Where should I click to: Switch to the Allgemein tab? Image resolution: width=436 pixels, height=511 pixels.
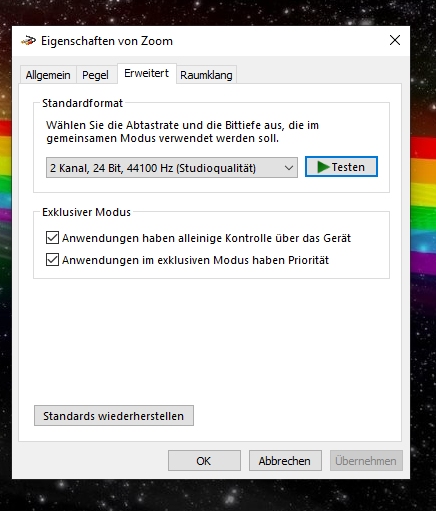pos(48,75)
